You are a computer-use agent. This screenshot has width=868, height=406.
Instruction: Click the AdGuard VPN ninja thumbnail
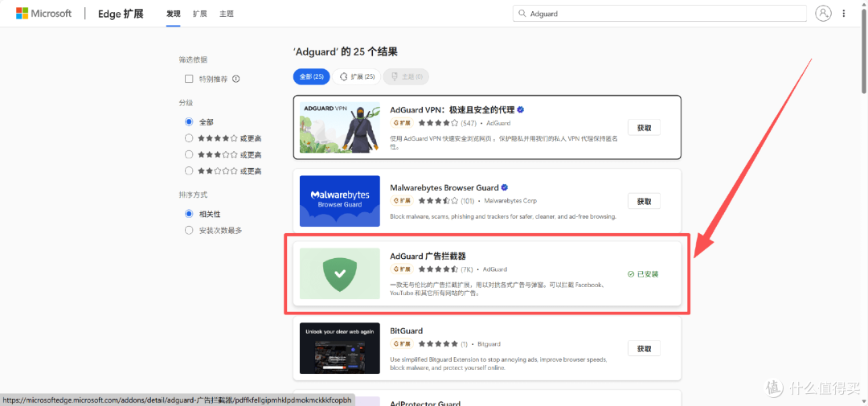click(340, 127)
